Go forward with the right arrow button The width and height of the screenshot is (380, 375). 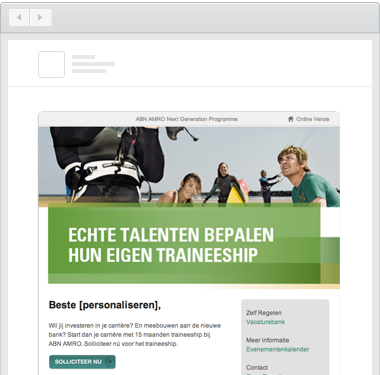[41, 17]
